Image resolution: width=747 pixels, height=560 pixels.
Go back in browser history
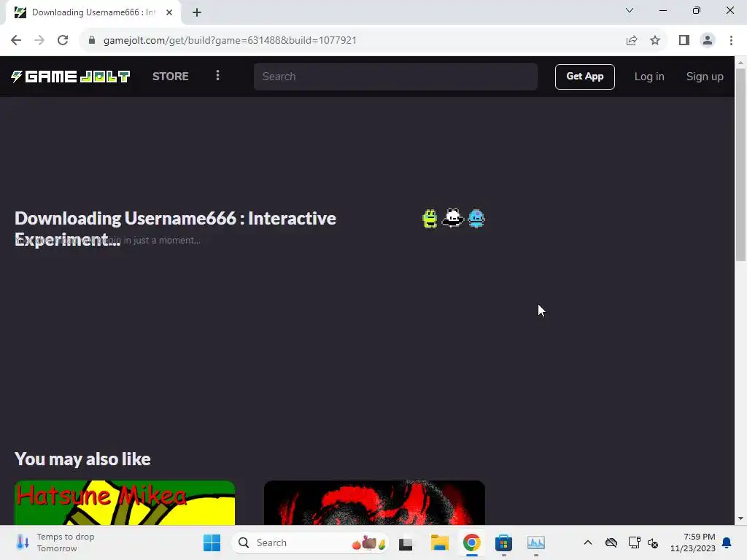(16, 40)
